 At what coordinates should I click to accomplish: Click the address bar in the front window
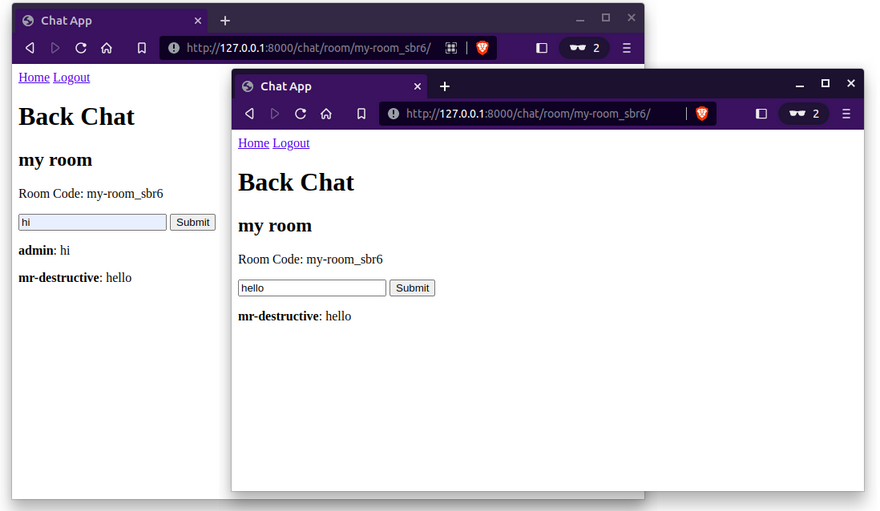(x=530, y=114)
